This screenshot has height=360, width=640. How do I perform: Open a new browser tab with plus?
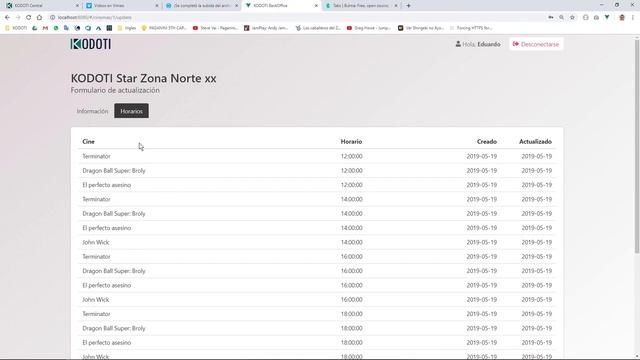point(408,6)
